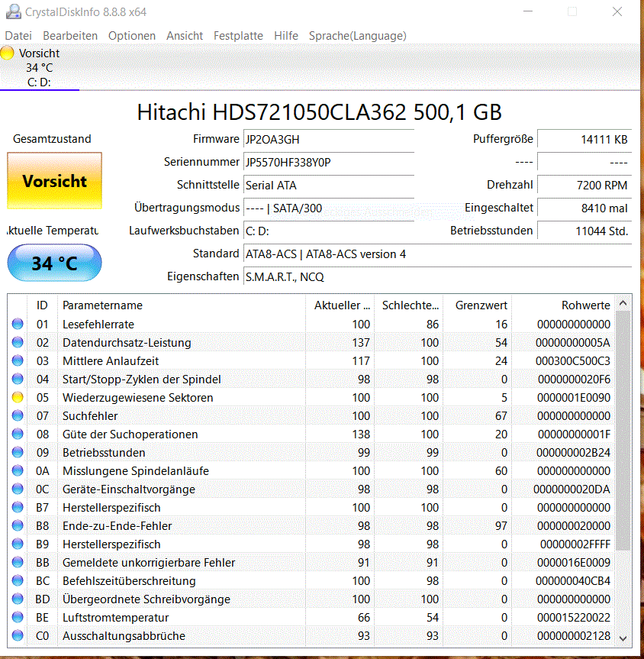The height and width of the screenshot is (659, 644).
Task: Open the Datei menu
Action: (x=18, y=36)
